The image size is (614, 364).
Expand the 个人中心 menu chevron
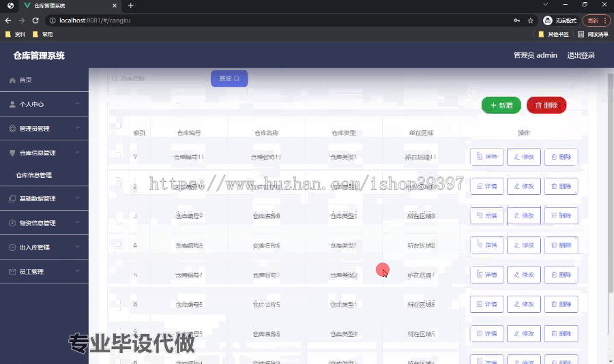point(78,104)
